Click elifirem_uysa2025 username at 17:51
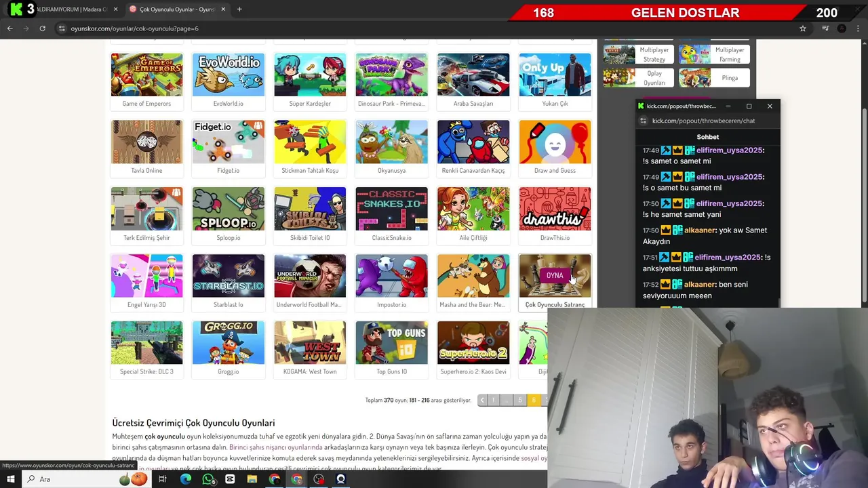The width and height of the screenshot is (868, 488). tap(728, 258)
